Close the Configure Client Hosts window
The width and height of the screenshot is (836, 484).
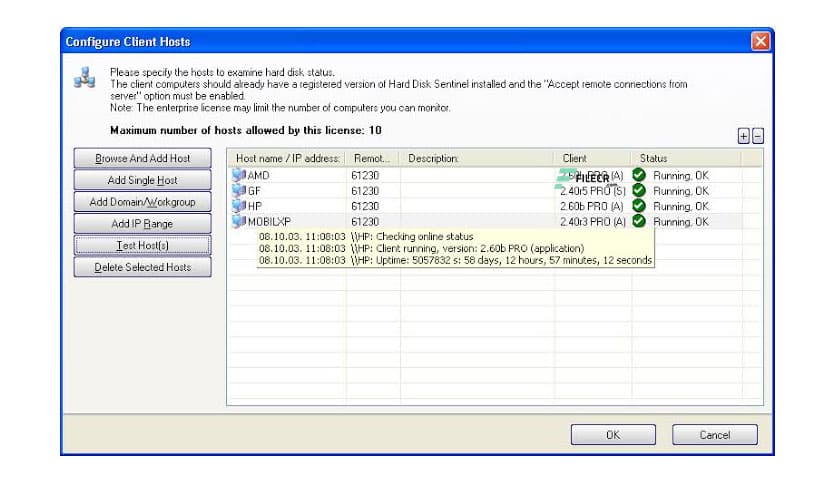pos(760,41)
